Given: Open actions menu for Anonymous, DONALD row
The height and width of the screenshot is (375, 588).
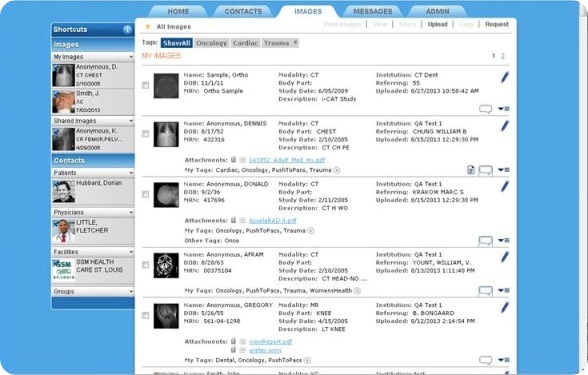Looking at the screenshot, I should pos(504,240).
